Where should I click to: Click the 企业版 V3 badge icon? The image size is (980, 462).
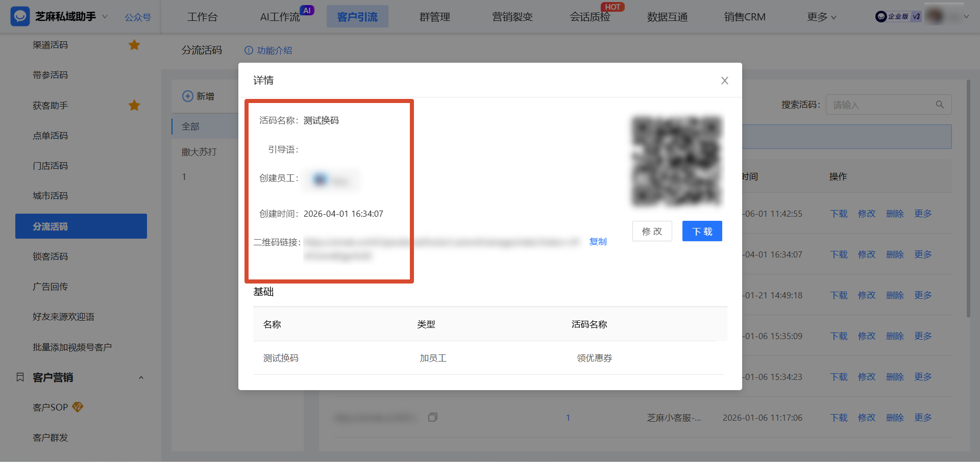898,16
